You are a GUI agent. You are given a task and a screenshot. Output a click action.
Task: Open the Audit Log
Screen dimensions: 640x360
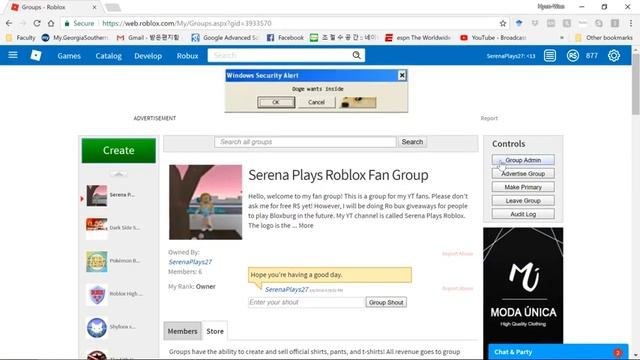tap(523, 214)
